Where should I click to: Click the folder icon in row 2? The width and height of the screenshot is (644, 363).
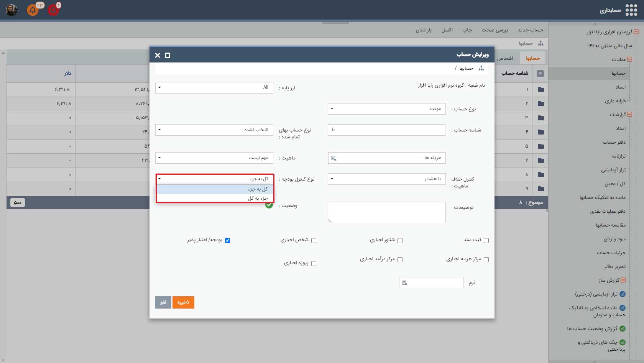click(x=540, y=104)
